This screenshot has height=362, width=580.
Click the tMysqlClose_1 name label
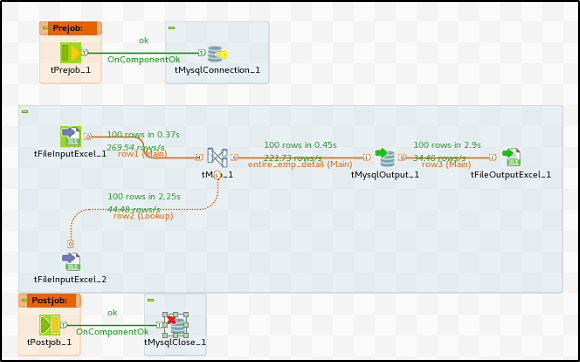(175, 342)
